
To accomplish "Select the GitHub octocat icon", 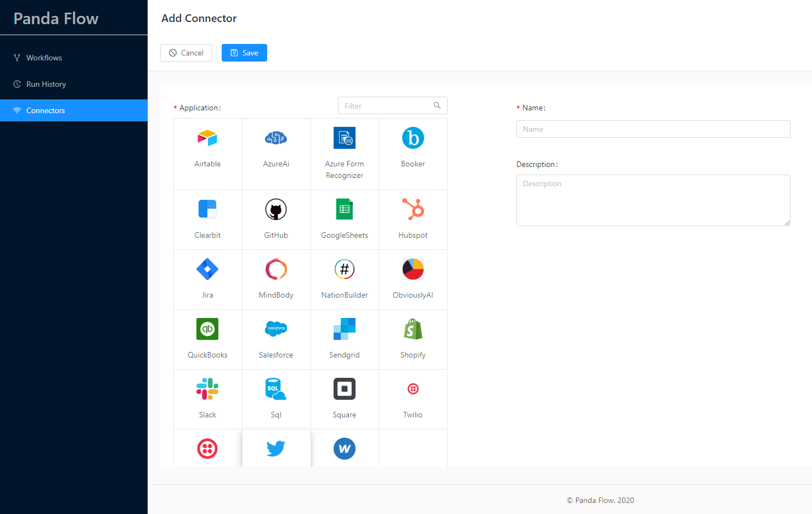I will click(x=276, y=209).
